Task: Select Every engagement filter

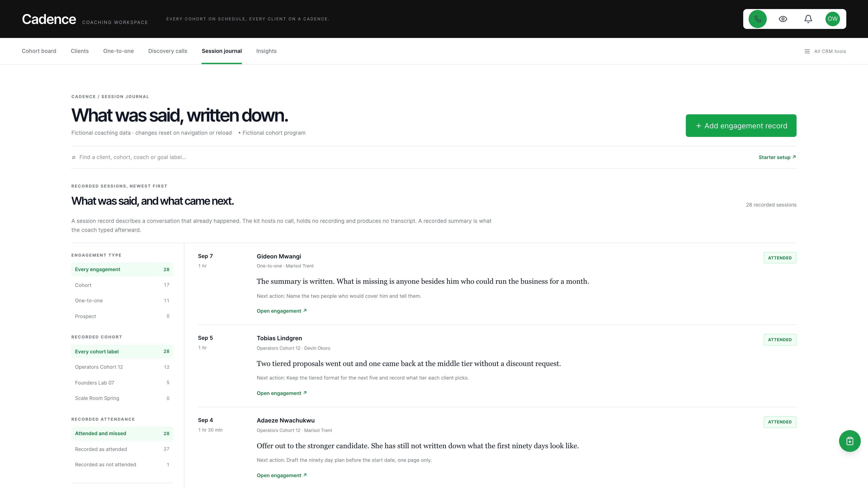Action: point(122,270)
